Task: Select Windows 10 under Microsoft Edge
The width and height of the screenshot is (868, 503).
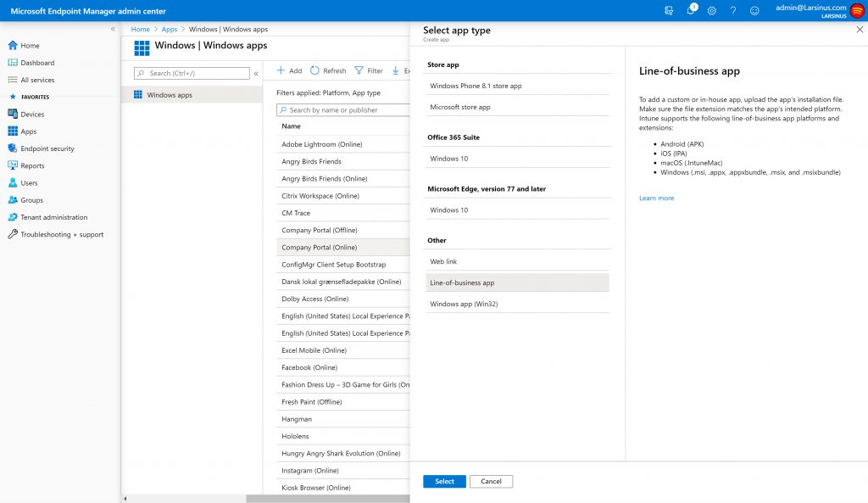Action: [x=518, y=210]
